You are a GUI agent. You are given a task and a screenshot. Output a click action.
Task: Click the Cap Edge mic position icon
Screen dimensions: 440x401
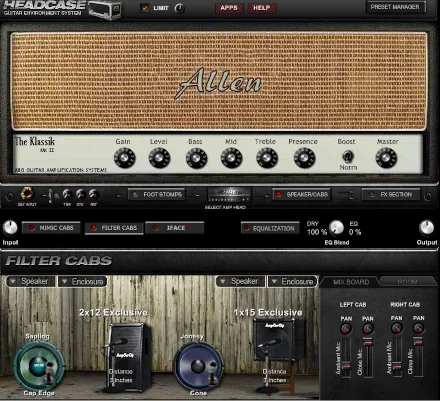pyautogui.click(x=49, y=373)
